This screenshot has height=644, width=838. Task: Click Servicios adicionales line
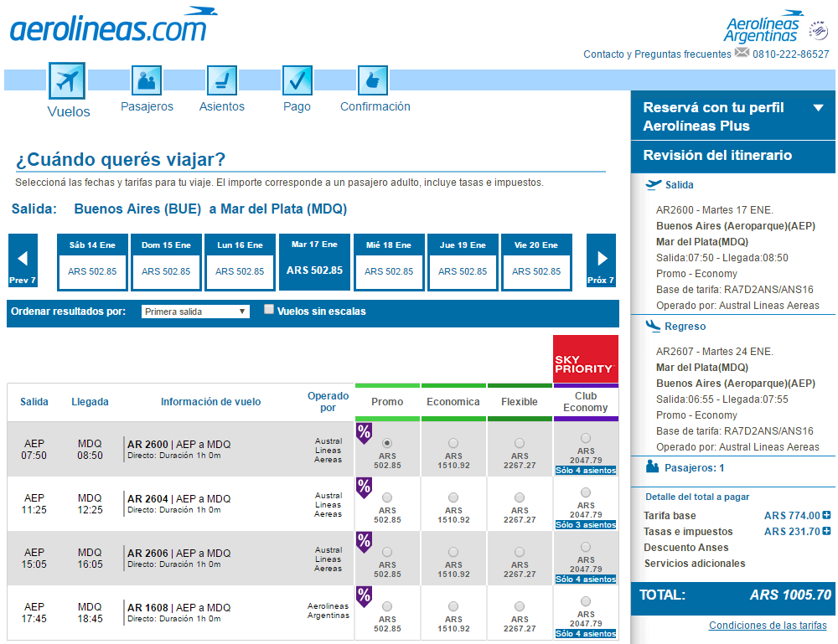[694, 564]
